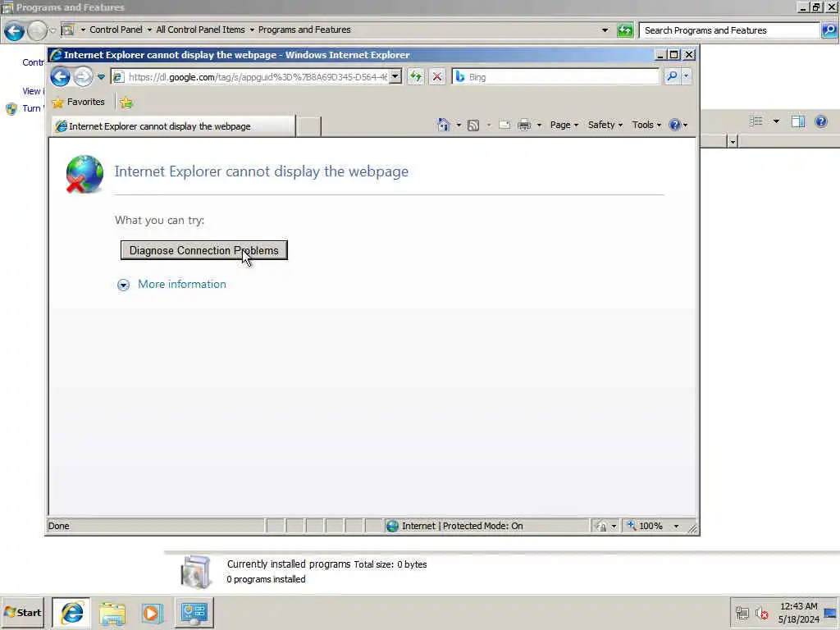Image resolution: width=840 pixels, height=630 pixels.
Task: Toggle the preview pane icon
Action: pyautogui.click(x=798, y=121)
